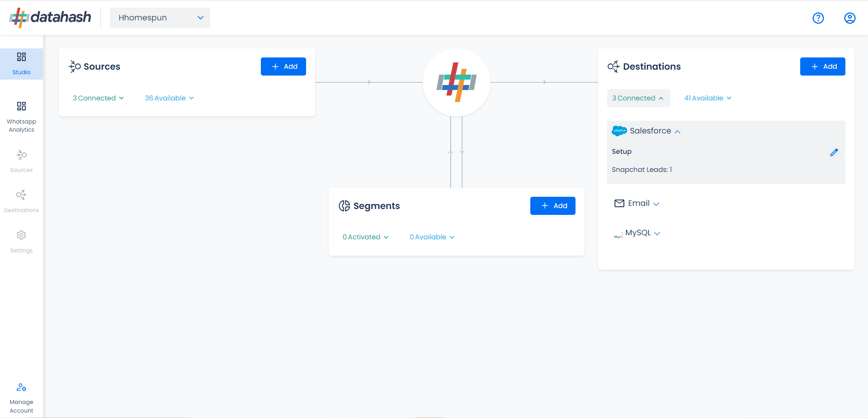Go to Sources in the sidebar

[21, 161]
